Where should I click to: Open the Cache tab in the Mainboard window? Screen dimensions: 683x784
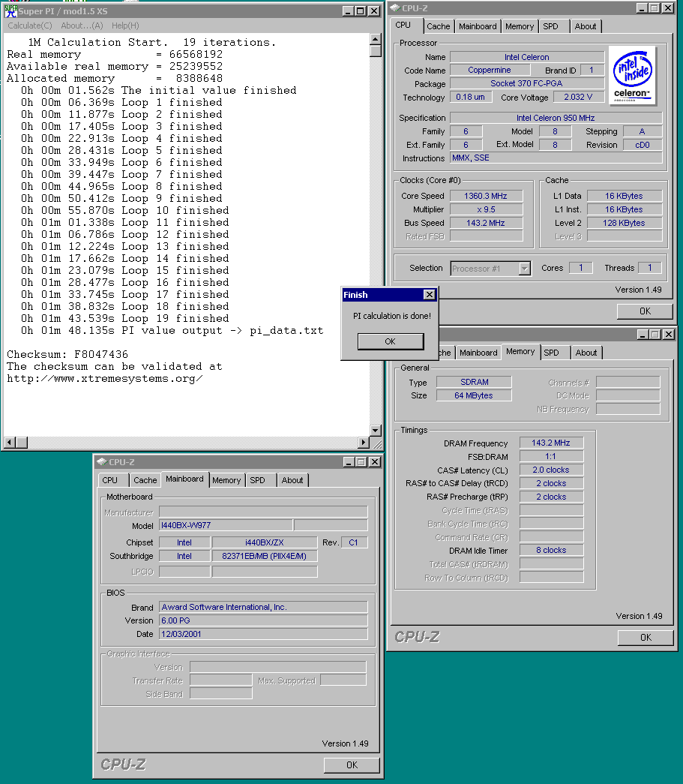tap(145, 480)
